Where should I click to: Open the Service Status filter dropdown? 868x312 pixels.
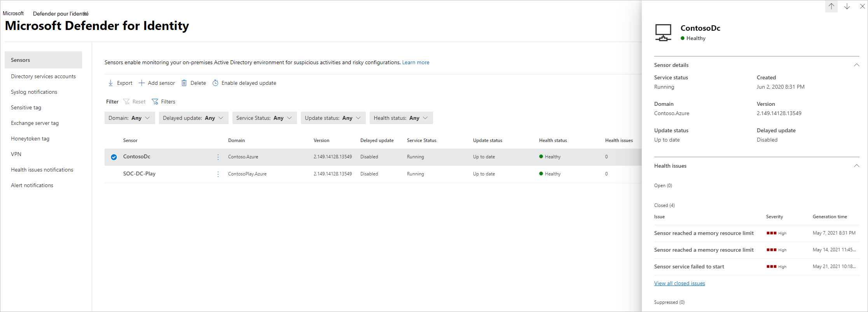[264, 118]
